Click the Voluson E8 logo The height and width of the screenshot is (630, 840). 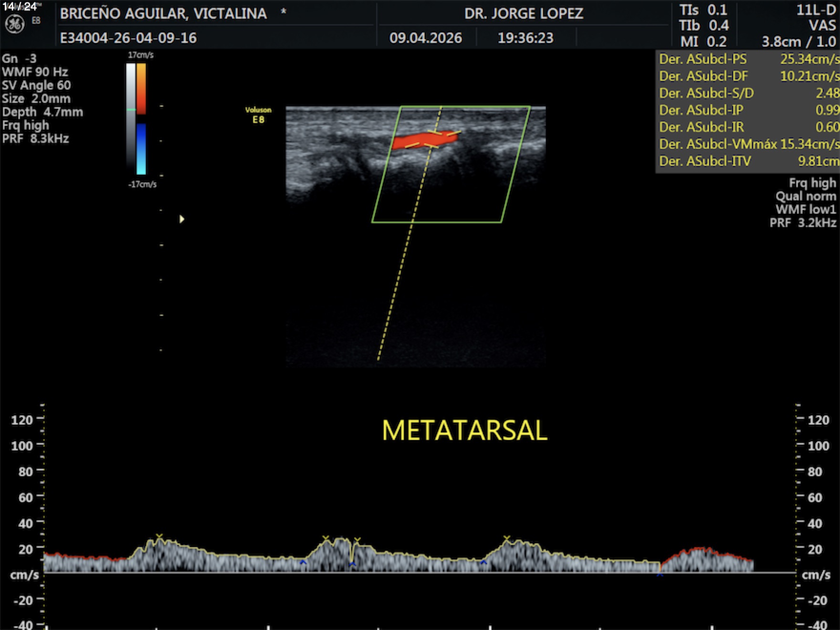pos(258,115)
